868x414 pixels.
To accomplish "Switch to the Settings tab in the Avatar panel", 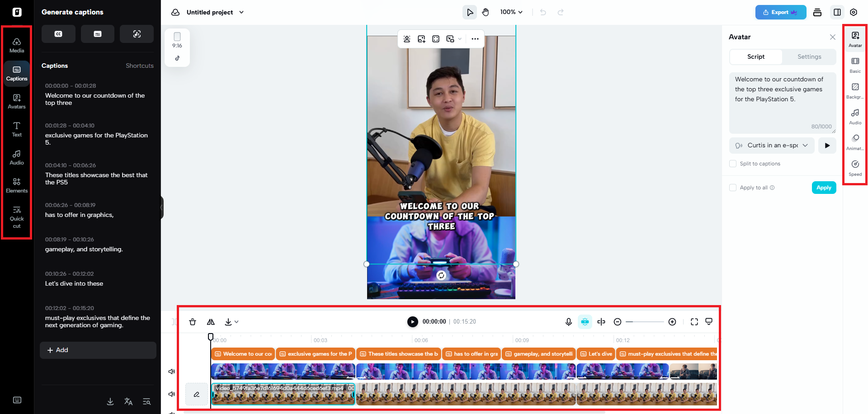I will [x=809, y=56].
